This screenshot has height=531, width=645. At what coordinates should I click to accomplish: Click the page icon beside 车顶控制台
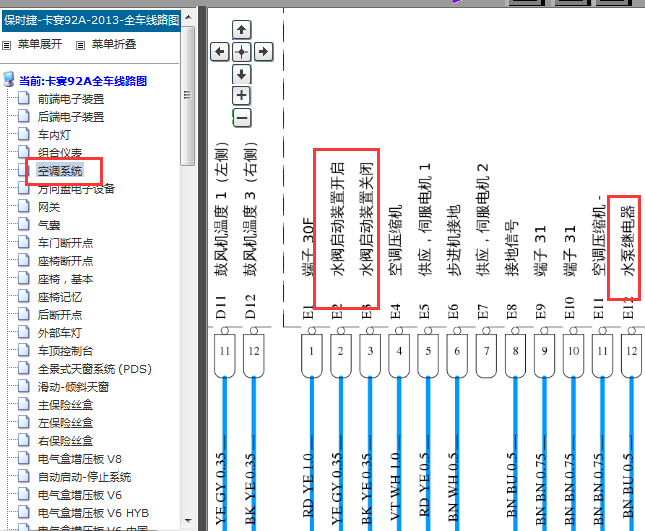(x=24, y=350)
